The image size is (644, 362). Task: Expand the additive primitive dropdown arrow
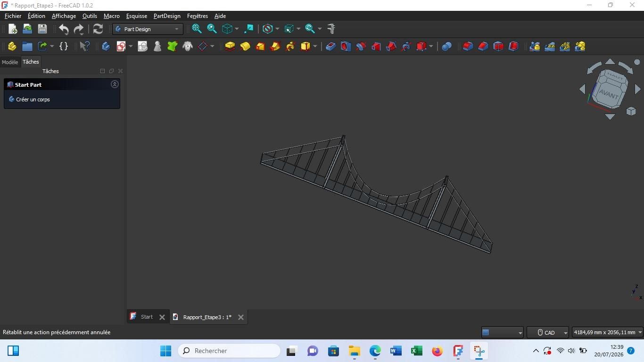315,46
